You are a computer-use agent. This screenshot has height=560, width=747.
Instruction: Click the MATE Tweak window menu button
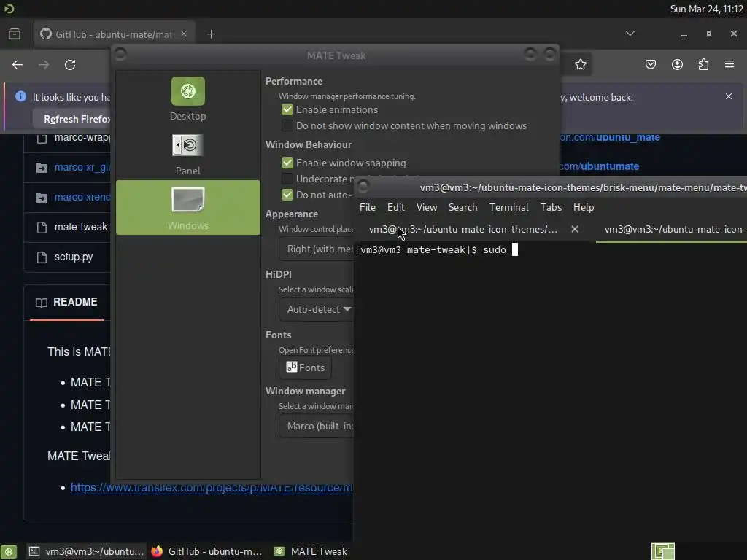click(120, 54)
